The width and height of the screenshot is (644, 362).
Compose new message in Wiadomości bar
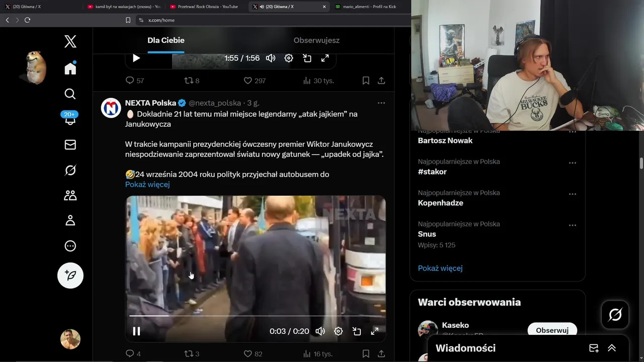pyautogui.click(x=594, y=348)
